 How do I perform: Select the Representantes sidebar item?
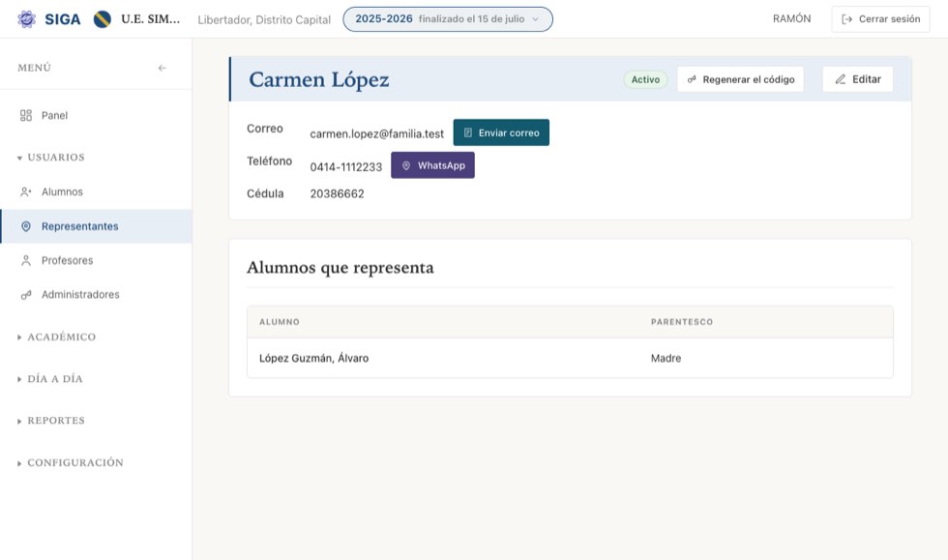coord(96,226)
